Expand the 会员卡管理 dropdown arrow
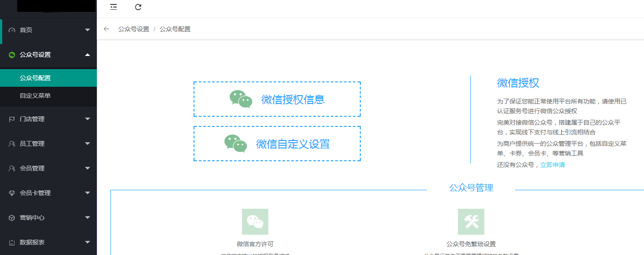Image resolution: width=644 pixels, height=255 pixels. (88, 193)
